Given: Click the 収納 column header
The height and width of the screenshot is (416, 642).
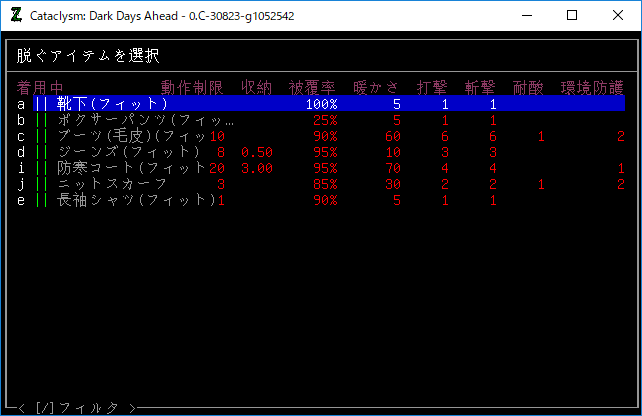Looking at the screenshot, I should 256,88.
